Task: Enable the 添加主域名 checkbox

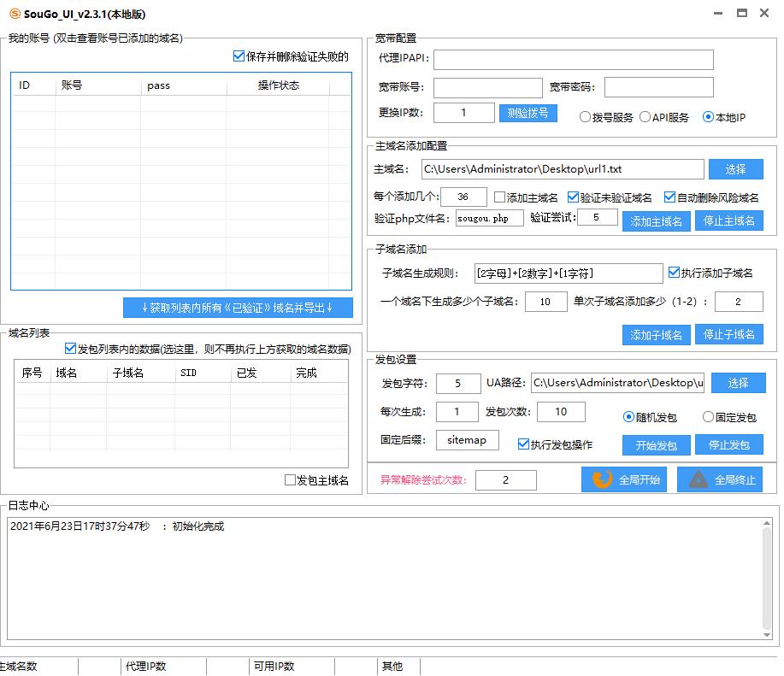Action: coord(499,197)
